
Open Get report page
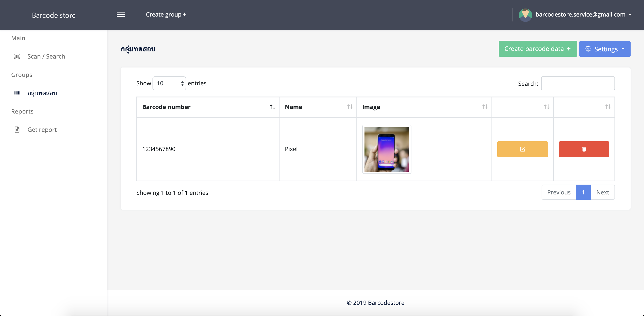(42, 130)
